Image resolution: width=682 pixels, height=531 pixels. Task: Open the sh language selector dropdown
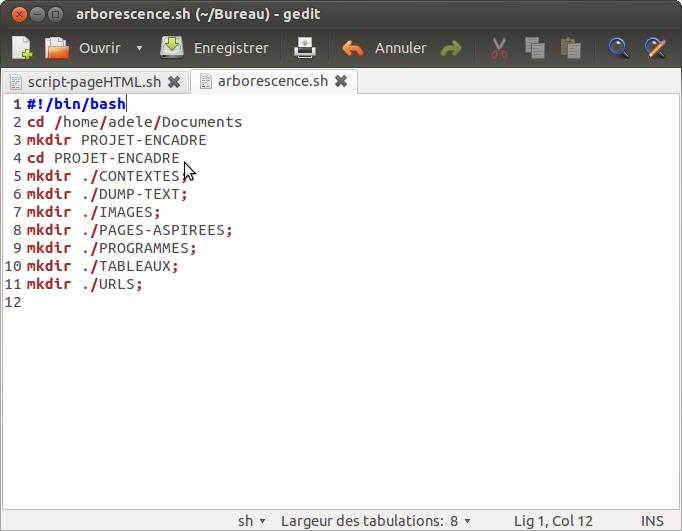(x=252, y=521)
